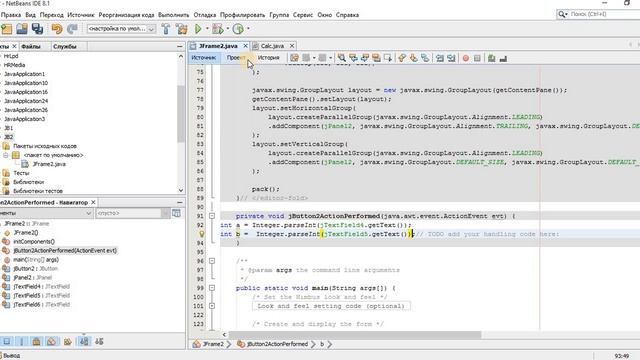Collapse the default package tree node
The height and width of the screenshot is (360, 640).
tap(6, 155)
